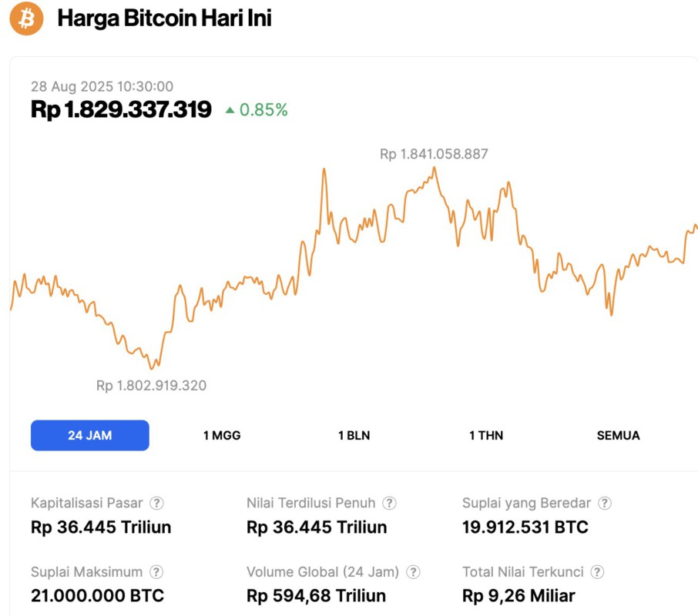Open the Kapitalisasi Pasar help tooltip icon
The height and width of the screenshot is (616, 698).
[156, 503]
